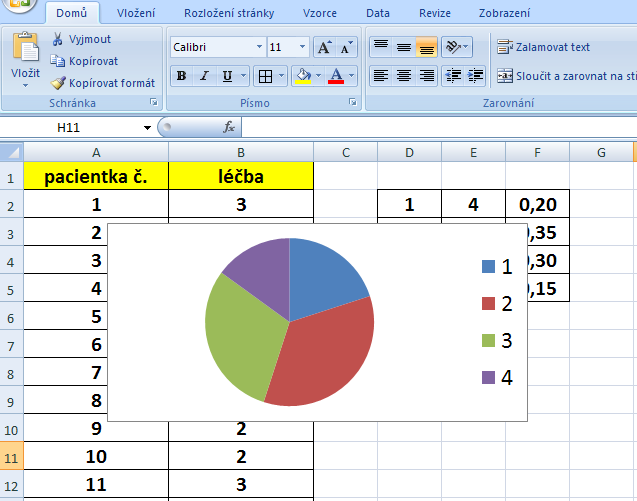Viewport: 637px width, 501px height.
Task: Click the fx insert function icon
Action: pyautogui.click(x=229, y=127)
